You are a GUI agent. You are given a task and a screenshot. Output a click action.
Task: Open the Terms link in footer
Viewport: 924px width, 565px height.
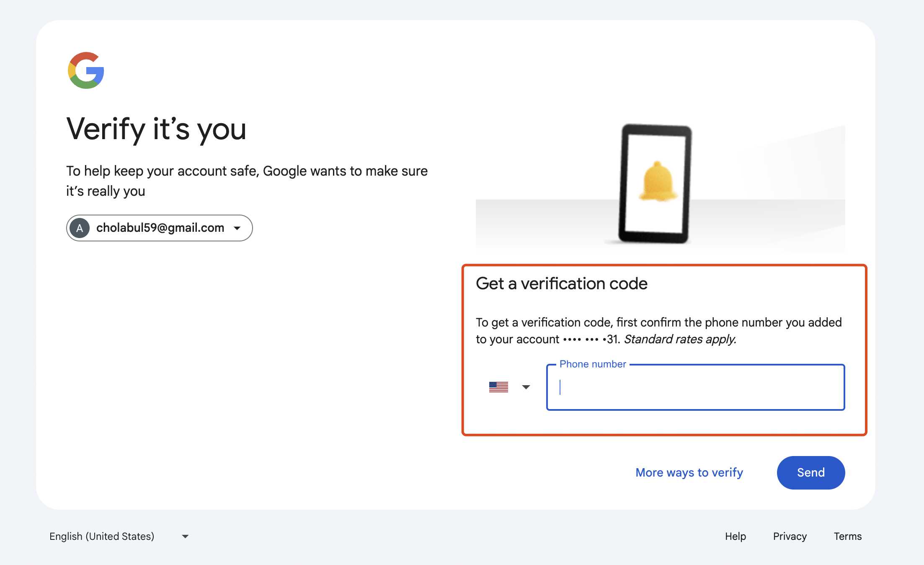[847, 536]
